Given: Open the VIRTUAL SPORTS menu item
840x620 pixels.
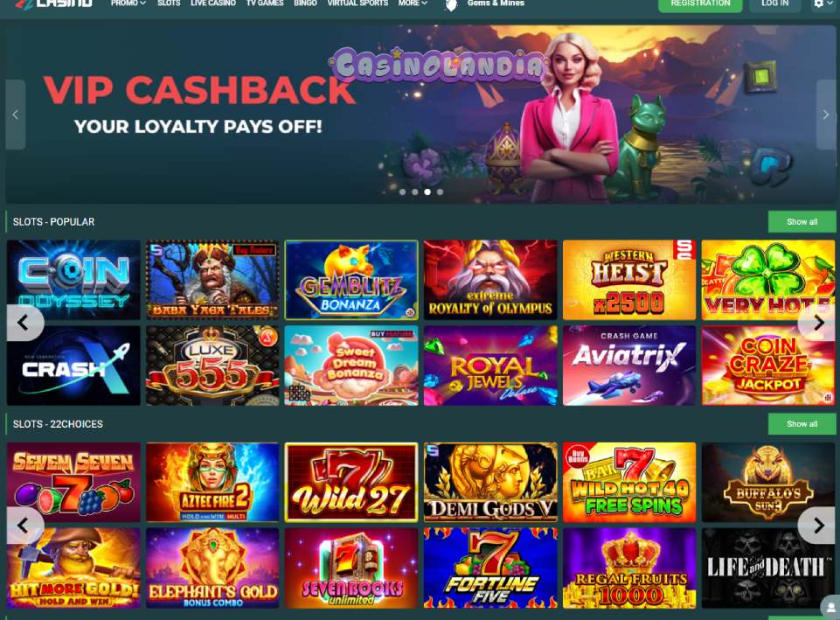Looking at the screenshot, I should coord(358,3).
